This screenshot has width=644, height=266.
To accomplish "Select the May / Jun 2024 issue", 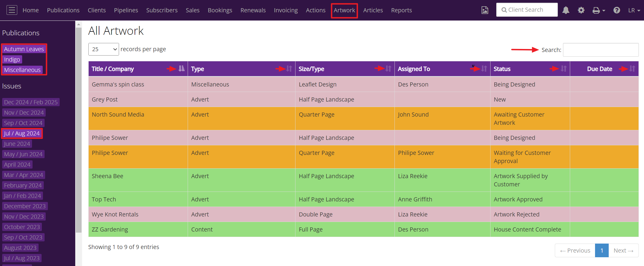I will point(23,154).
